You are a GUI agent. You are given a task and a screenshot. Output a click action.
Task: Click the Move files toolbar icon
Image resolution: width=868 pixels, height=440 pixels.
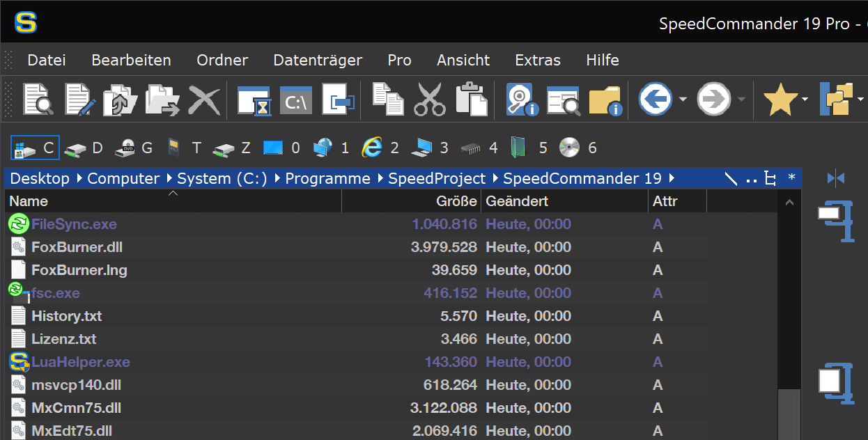pos(162,100)
